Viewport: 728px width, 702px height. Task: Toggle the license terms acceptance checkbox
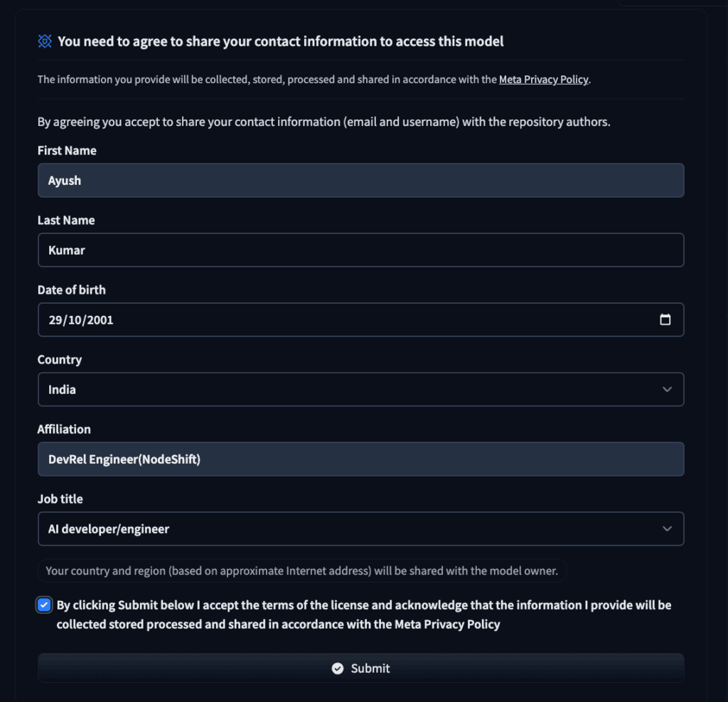click(x=45, y=605)
